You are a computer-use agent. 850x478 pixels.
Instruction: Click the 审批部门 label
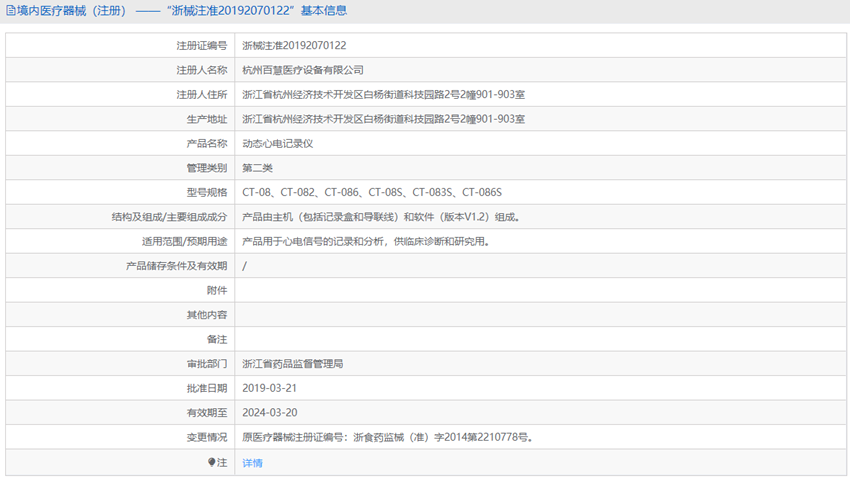(x=207, y=364)
